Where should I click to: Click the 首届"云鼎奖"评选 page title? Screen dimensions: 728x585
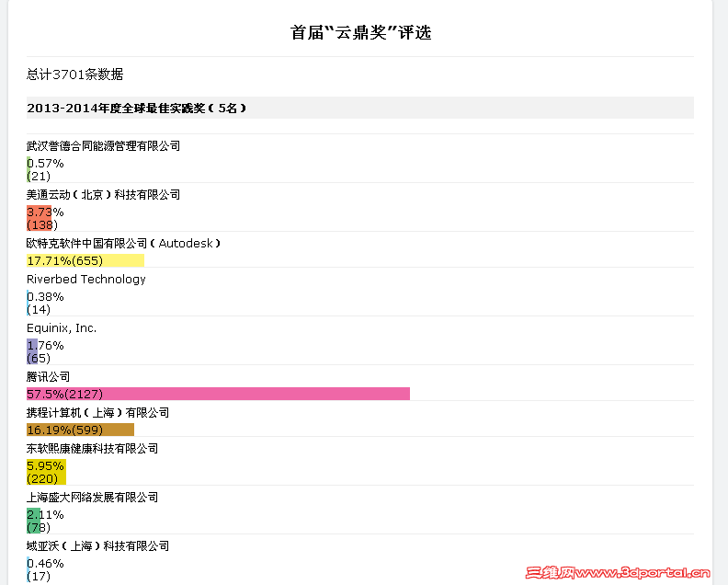tap(360, 32)
